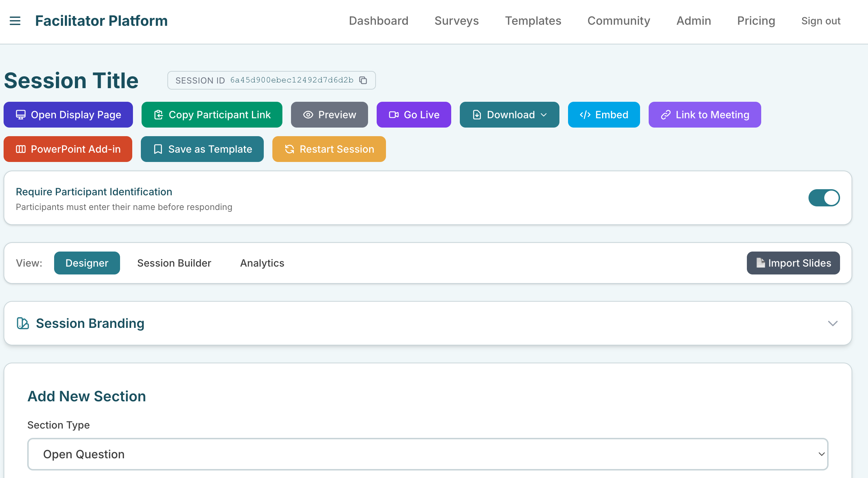Image resolution: width=868 pixels, height=478 pixels.
Task: Open Admin page
Action: point(693,21)
